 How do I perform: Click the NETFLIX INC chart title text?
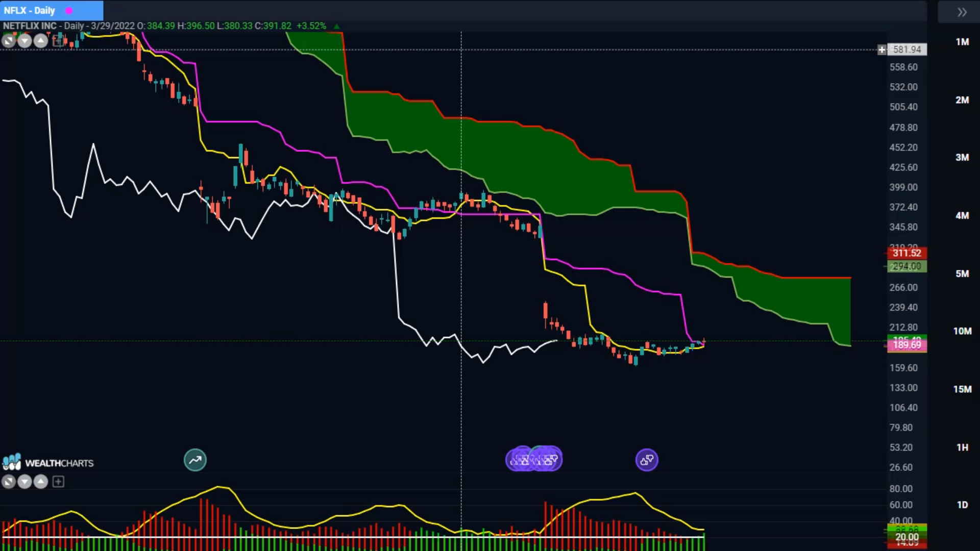click(x=30, y=26)
